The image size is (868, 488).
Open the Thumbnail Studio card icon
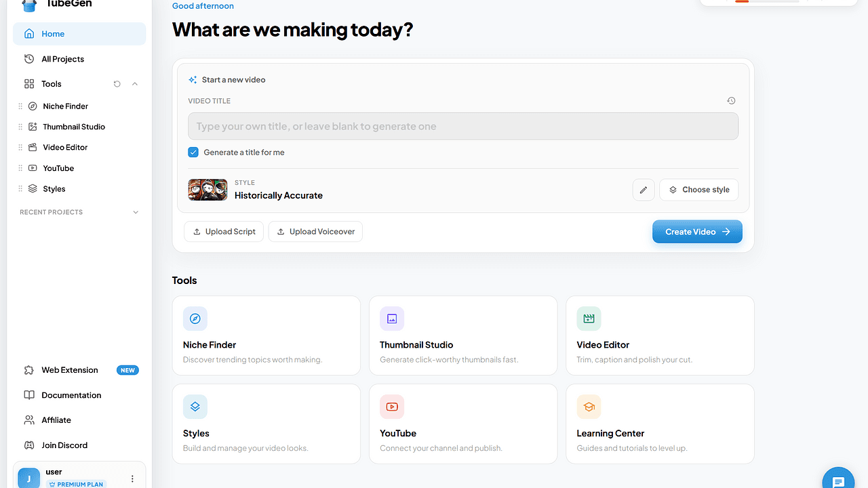[392, 319]
